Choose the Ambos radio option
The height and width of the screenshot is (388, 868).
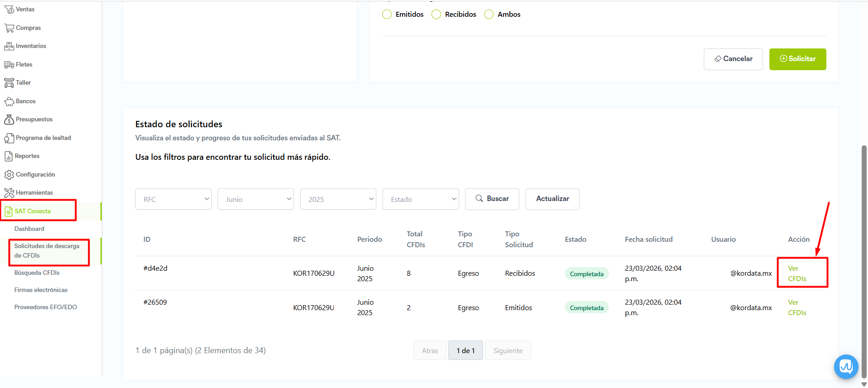pos(489,14)
